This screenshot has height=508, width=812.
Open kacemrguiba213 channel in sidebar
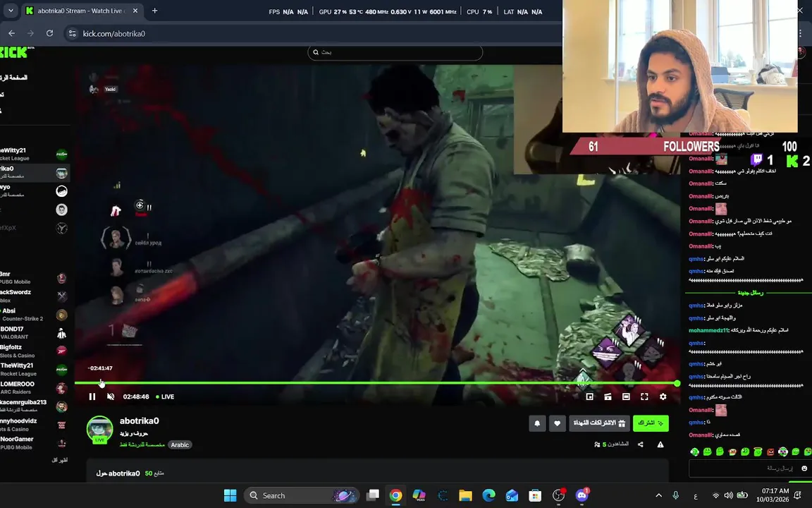[x=34, y=406]
